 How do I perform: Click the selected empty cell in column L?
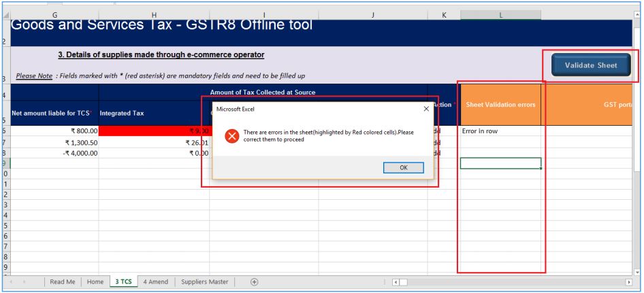click(500, 163)
